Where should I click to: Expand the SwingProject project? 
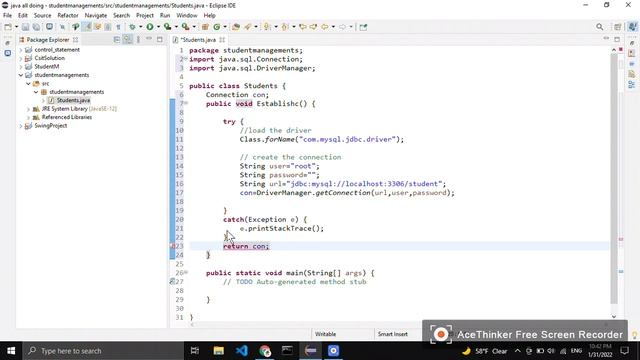(x=21, y=126)
